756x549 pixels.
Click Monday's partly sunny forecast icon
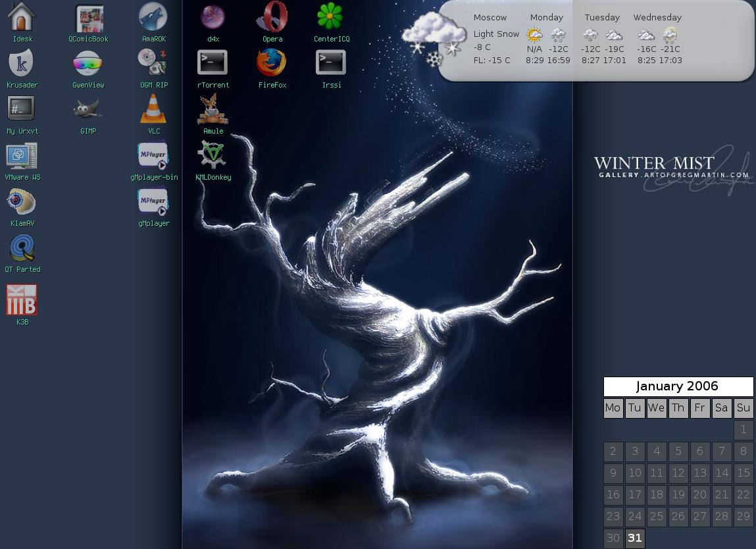pyautogui.click(x=534, y=35)
